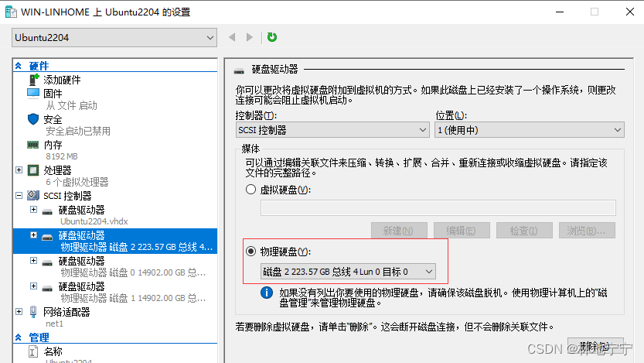This screenshot has height=363, width=644.
Task: Open the physical disk dropdown showing 磁盘 2 223.57 GB
Action: [x=348, y=272]
